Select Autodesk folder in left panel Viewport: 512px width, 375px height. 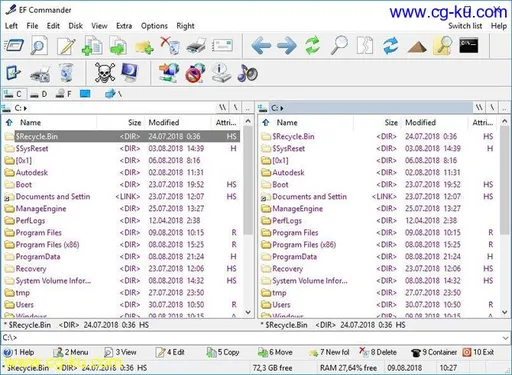[122, 172]
